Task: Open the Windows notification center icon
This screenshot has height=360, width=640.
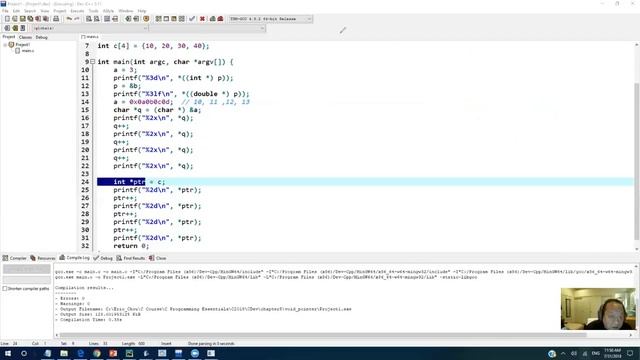Action: pos(630,353)
